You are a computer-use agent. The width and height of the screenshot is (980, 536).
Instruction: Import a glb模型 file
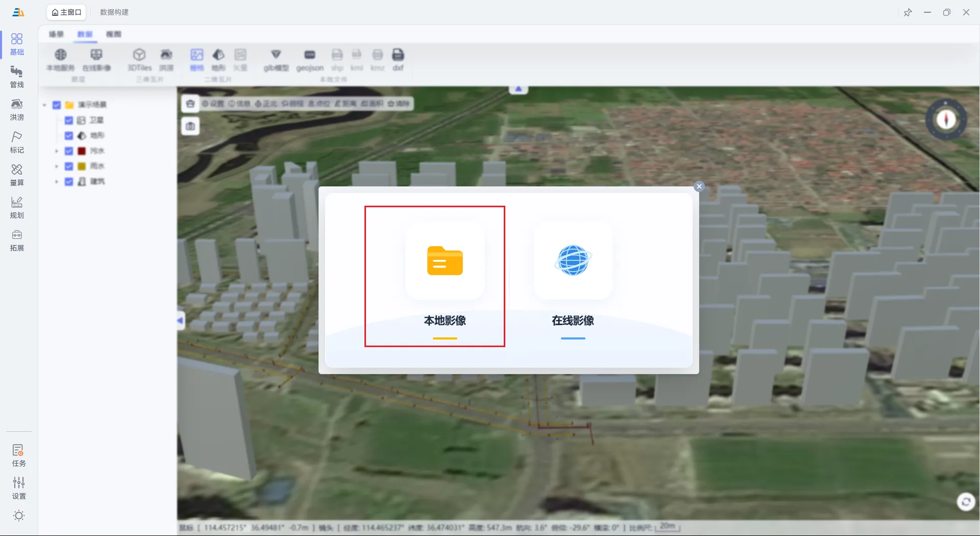[x=276, y=60]
